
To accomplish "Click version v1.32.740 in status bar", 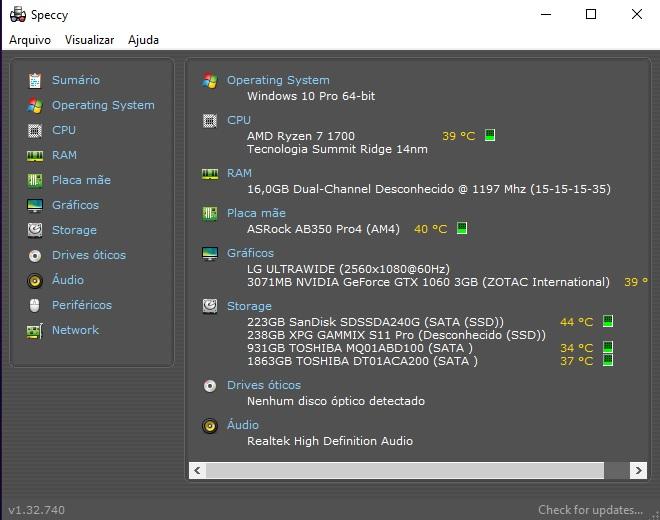I will click(x=37, y=510).
